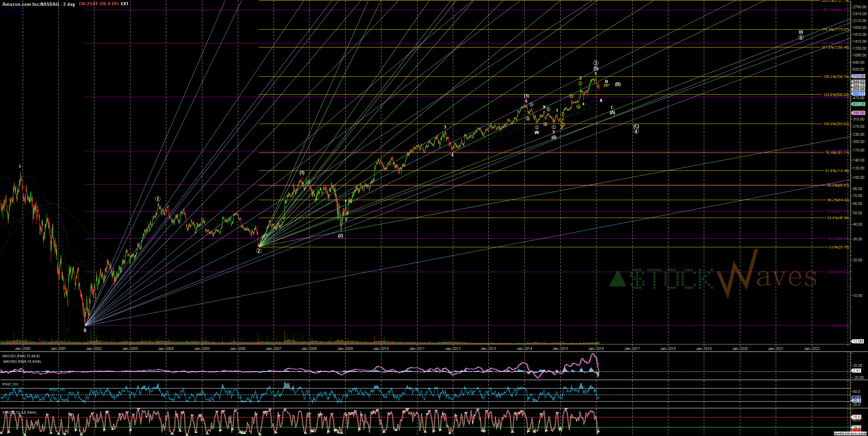The image size is (868, 436).
Task: Click the yellow ER* earnings marker
Action: pos(606,85)
